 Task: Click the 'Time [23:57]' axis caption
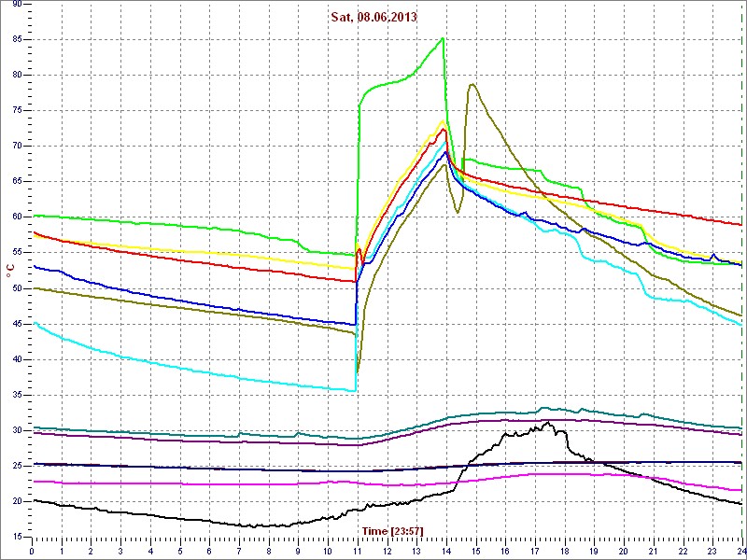pos(392,530)
